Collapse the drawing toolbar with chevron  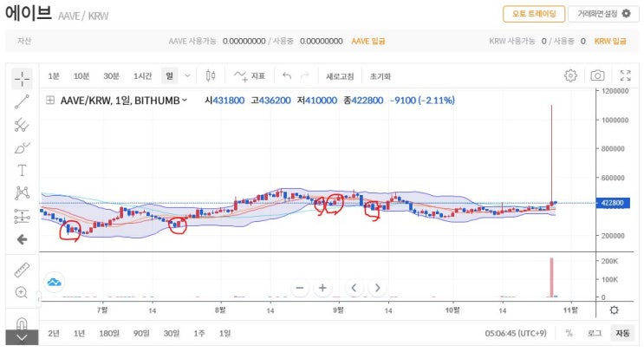(22, 337)
